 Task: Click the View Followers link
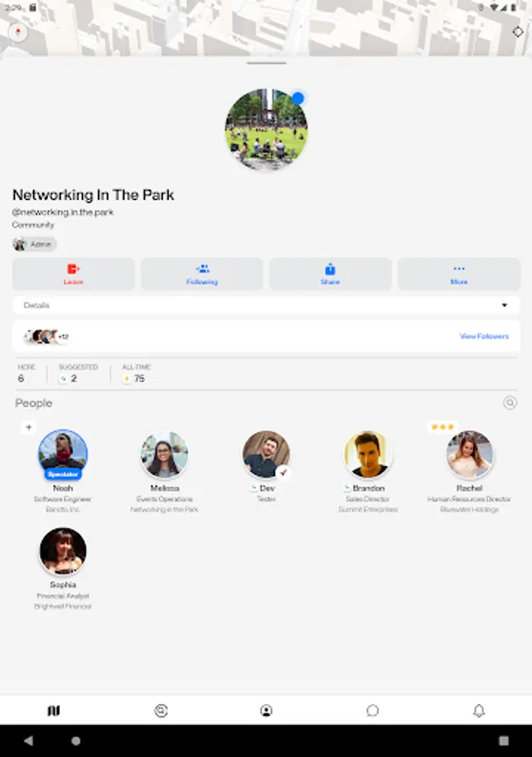click(484, 336)
